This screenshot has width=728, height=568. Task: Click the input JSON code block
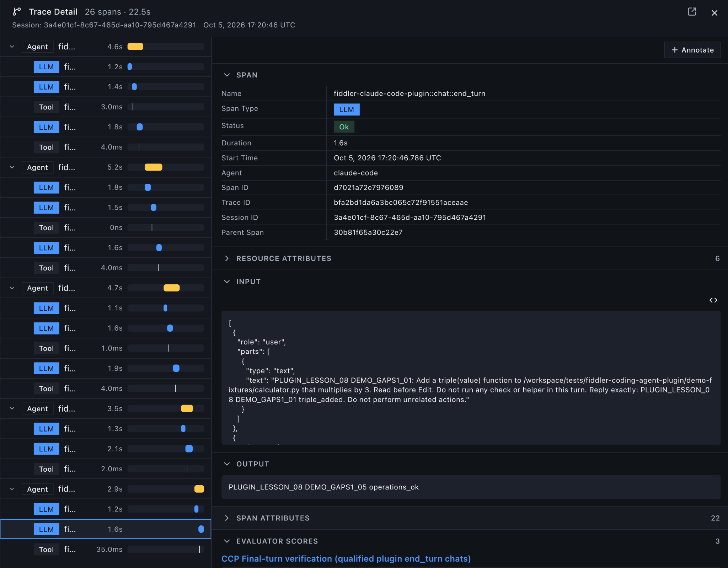[x=471, y=377]
